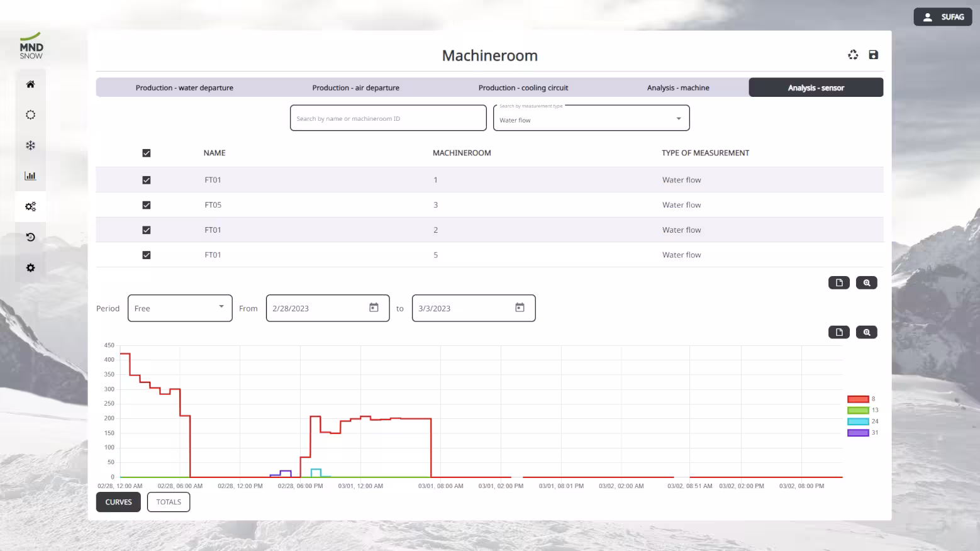Click the export file button below sensor table
This screenshot has width=980, height=551.
(x=838, y=283)
